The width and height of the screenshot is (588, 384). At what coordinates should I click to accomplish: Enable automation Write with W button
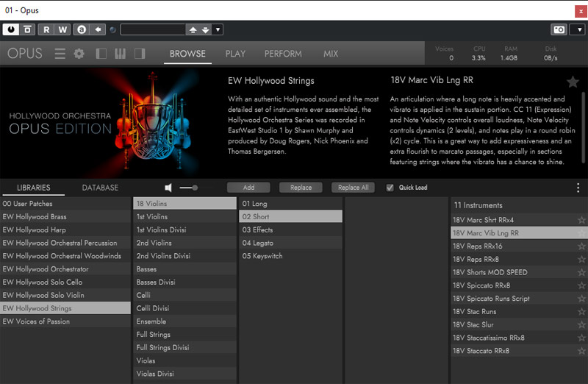pyautogui.click(x=62, y=29)
